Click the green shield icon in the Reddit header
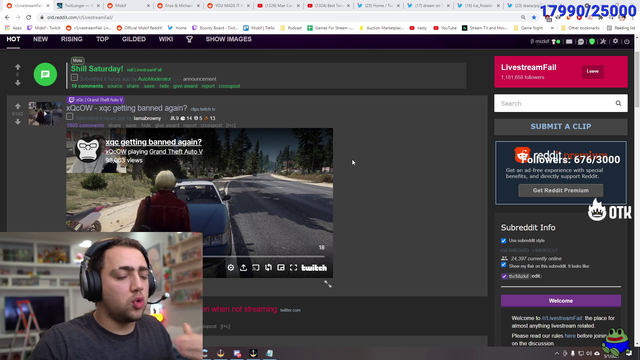This screenshot has height=360, width=640. click(592, 42)
